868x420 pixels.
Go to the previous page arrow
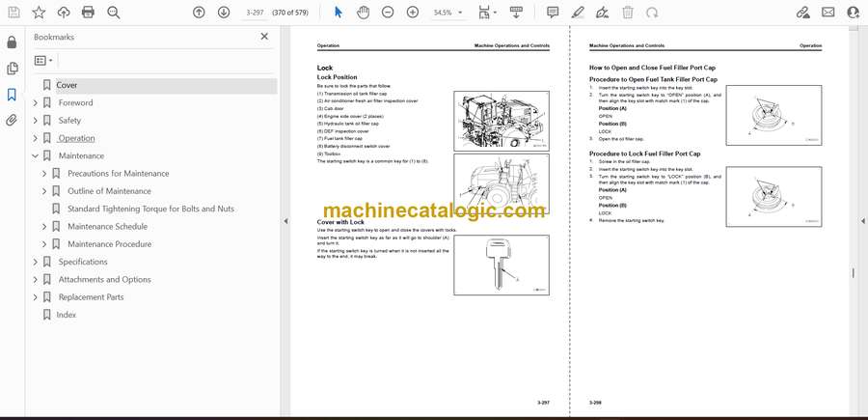pos(199,13)
